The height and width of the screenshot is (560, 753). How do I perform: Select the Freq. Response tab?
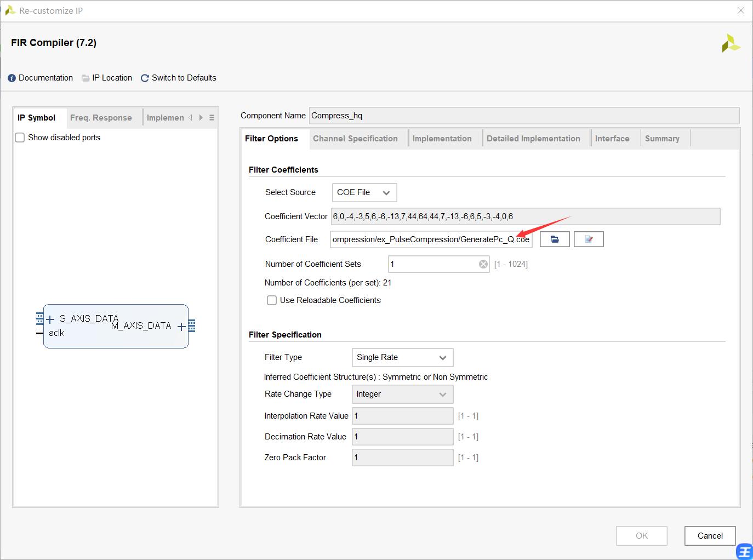point(101,118)
